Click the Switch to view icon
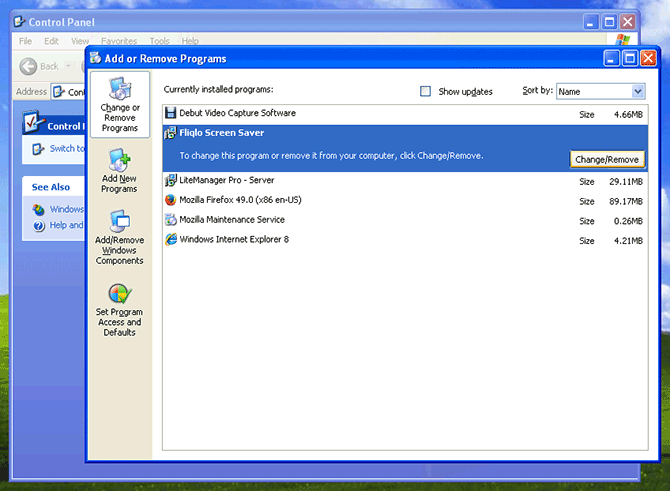This screenshot has height=491, width=670. point(38,149)
